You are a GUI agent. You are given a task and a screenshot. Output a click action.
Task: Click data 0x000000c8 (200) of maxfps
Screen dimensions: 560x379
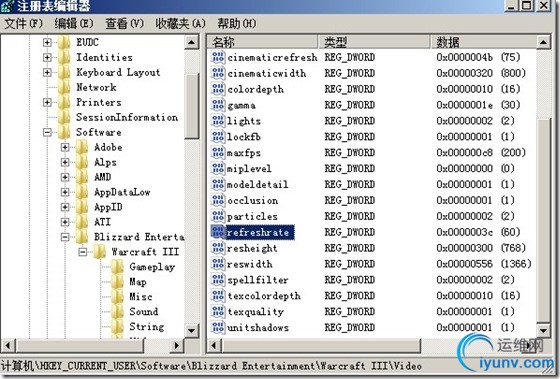coord(481,153)
